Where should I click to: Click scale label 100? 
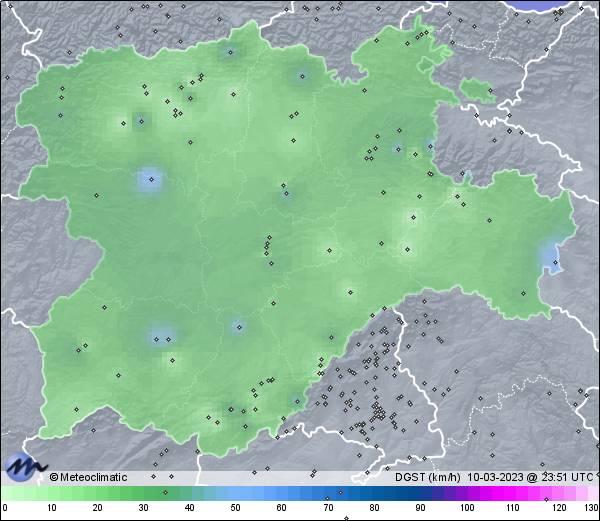(467, 508)
